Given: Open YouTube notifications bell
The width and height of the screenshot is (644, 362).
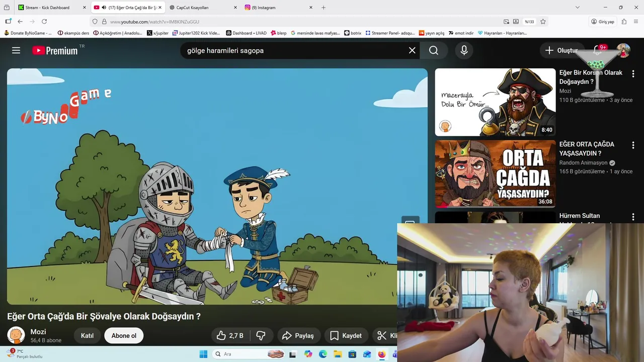Looking at the screenshot, I should [598, 50].
